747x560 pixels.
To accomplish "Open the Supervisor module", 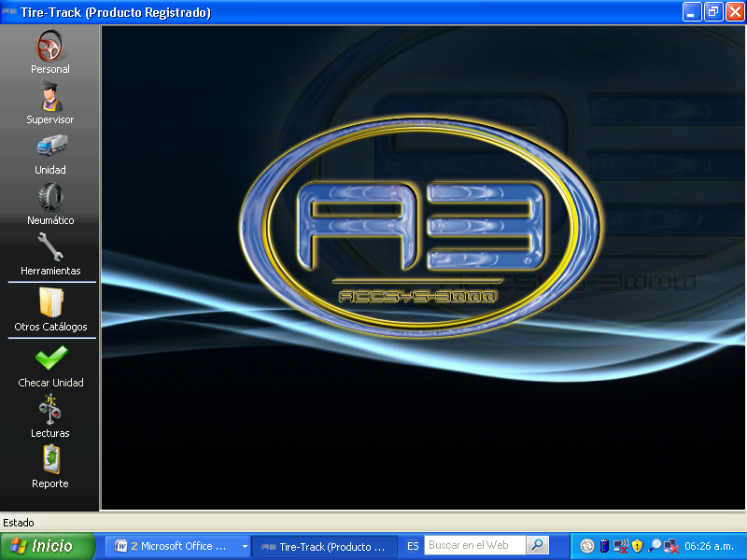I will pos(49,96).
